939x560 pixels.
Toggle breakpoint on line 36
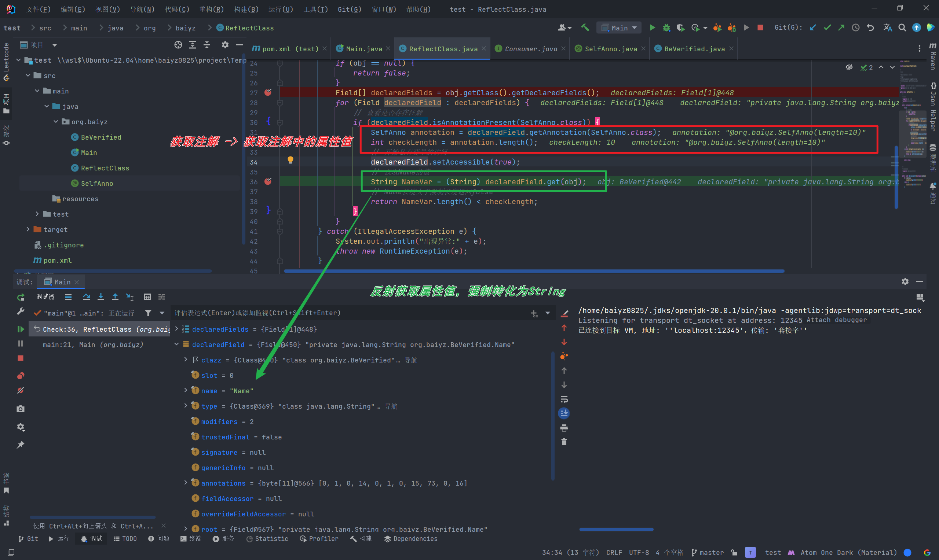point(268,181)
